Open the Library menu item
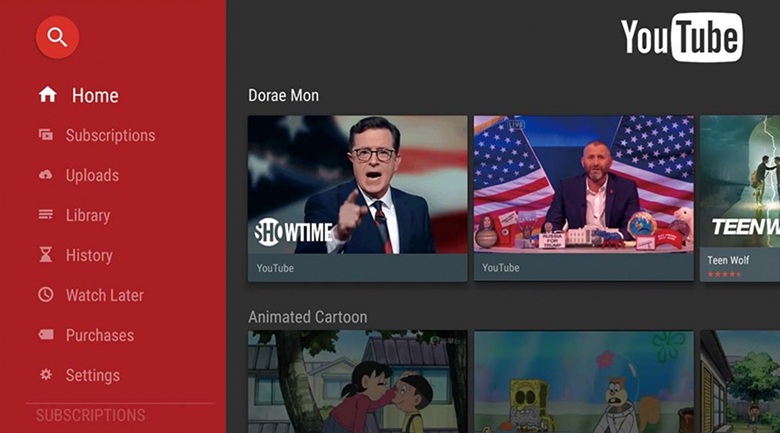 75,215
